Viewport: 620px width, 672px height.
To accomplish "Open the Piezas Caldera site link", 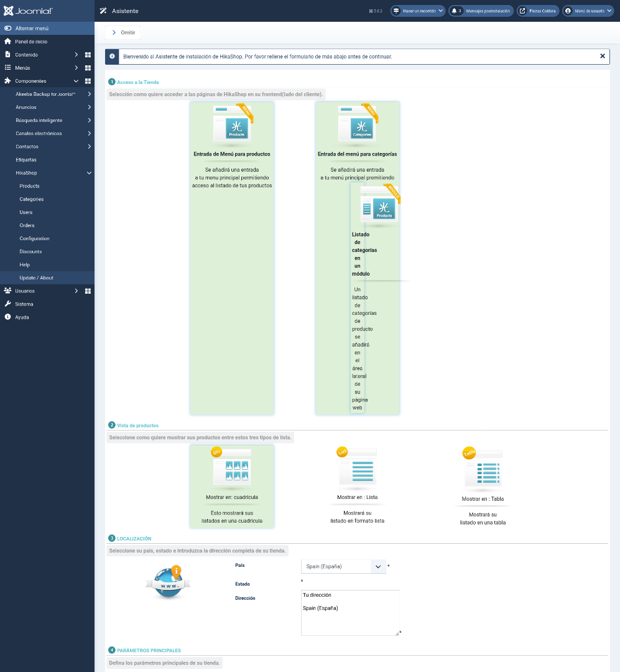I will click(538, 11).
